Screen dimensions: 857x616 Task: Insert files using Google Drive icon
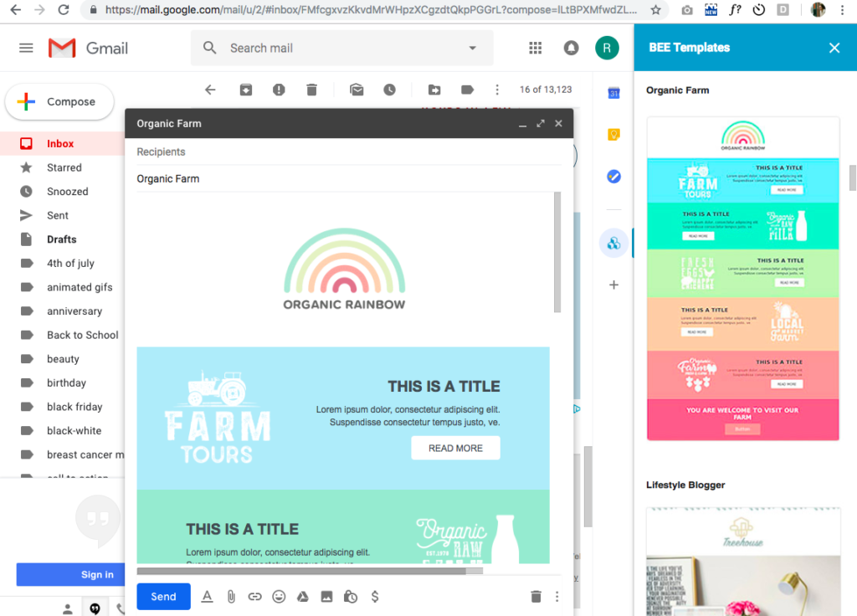pos(303,597)
